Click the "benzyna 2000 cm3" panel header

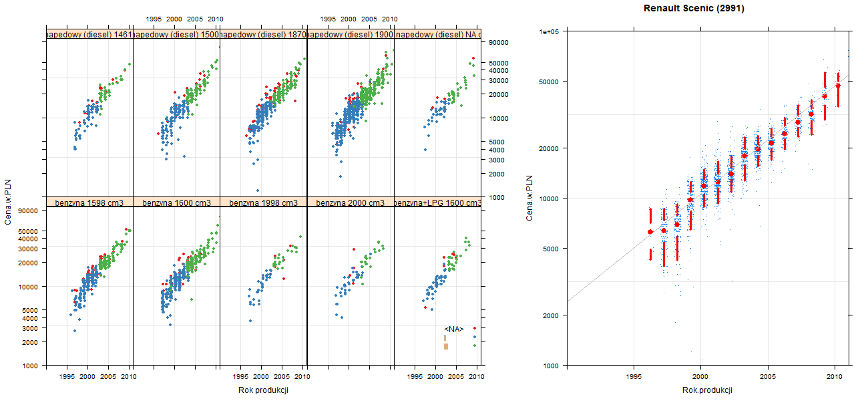click(x=351, y=202)
